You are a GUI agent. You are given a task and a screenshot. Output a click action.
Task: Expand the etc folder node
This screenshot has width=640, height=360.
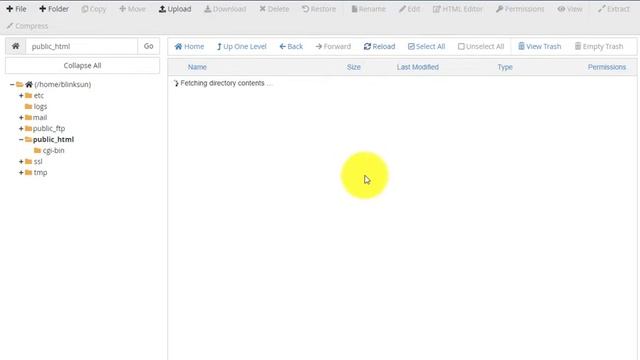(x=21, y=96)
